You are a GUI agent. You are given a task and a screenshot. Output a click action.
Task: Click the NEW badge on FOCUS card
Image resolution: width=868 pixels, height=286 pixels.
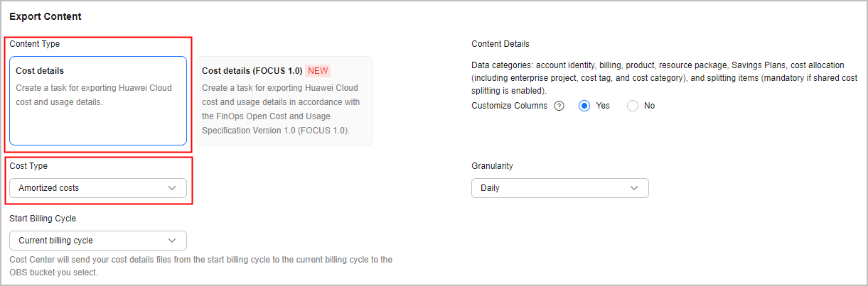point(318,71)
